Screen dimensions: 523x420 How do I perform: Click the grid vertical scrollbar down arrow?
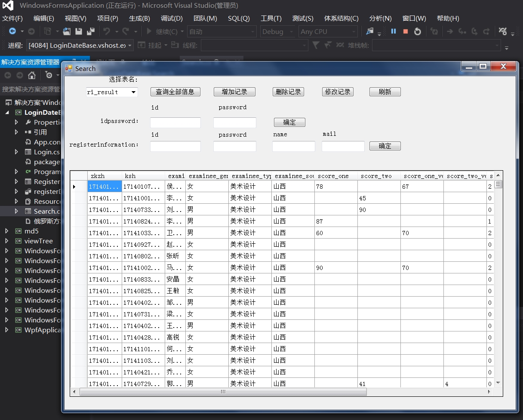click(x=498, y=383)
